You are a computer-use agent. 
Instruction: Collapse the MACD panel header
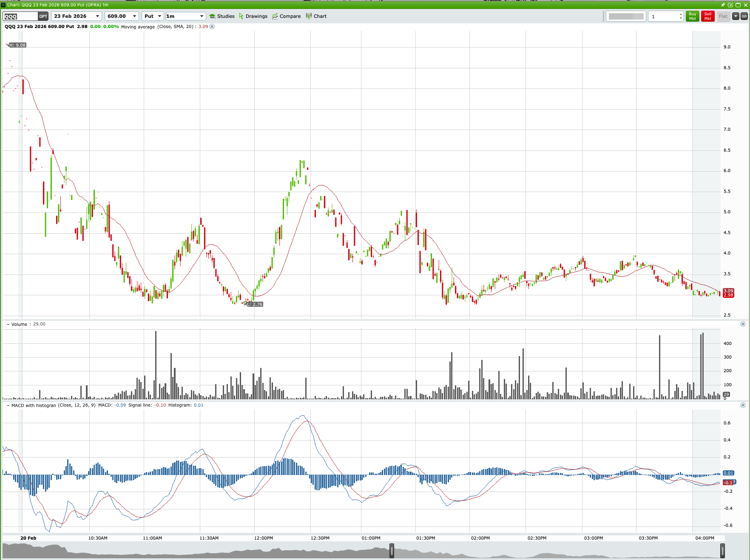coord(8,405)
